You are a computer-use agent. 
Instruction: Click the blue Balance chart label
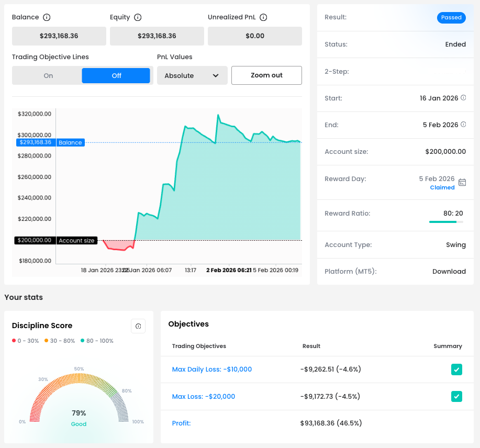click(x=70, y=142)
